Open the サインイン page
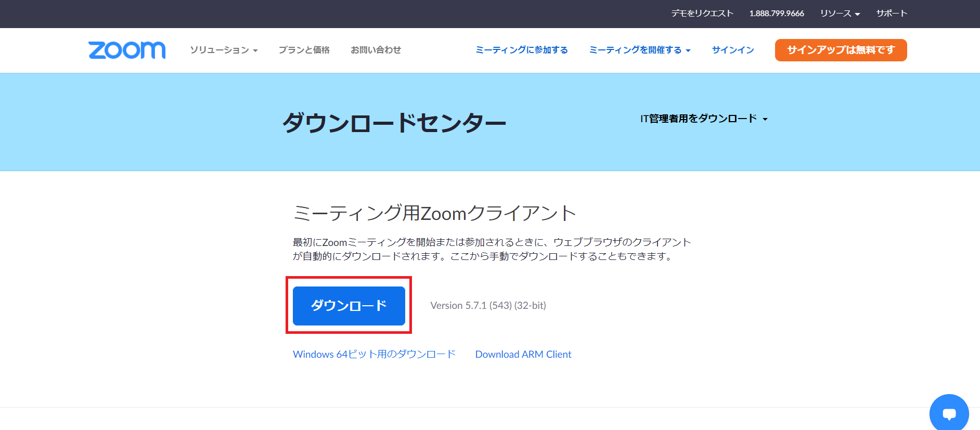 (x=732, y=50)
